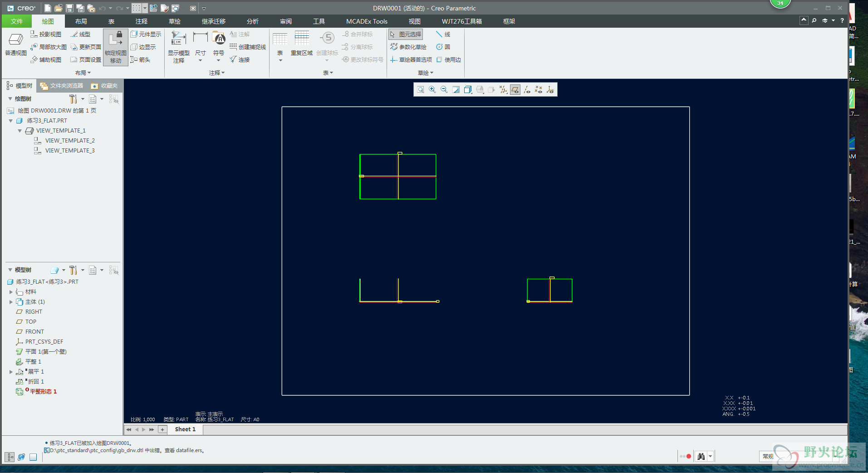Viewport: 868px width, 473px height.
Task: Select the 圆 circle sketch tool
Action: [443, 47]
